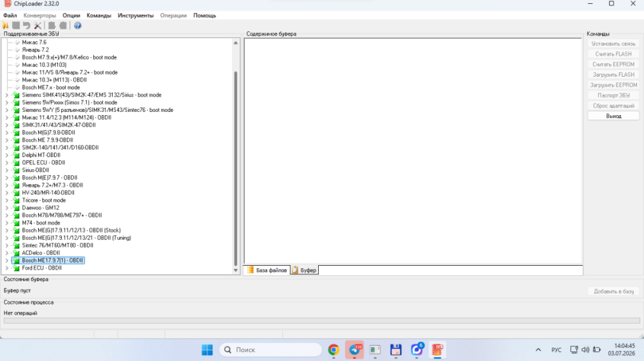The image size is (644, 361).
Task: Select Микас 10.3+ (M113) - OBDII row
Action: point(54,80)
